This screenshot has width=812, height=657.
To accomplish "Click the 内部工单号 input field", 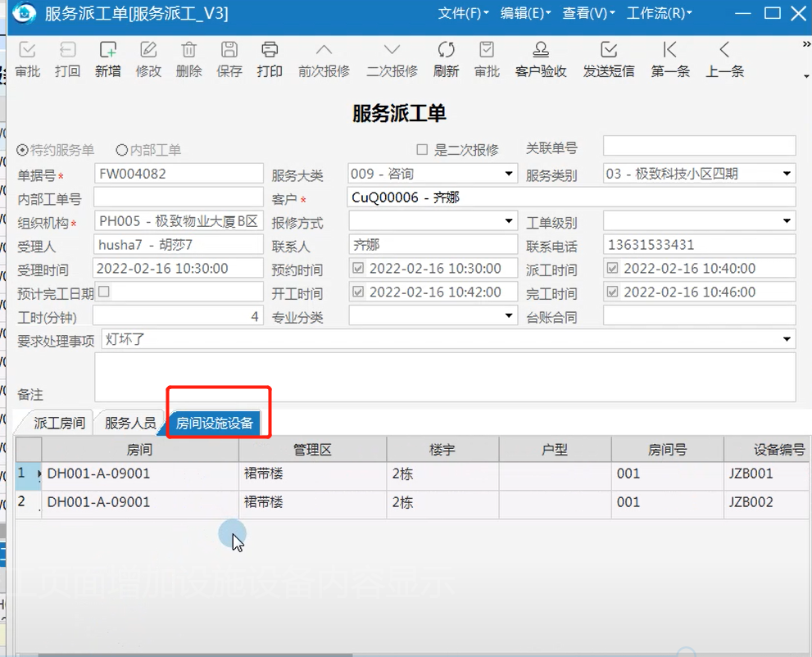I will (179, 197).
